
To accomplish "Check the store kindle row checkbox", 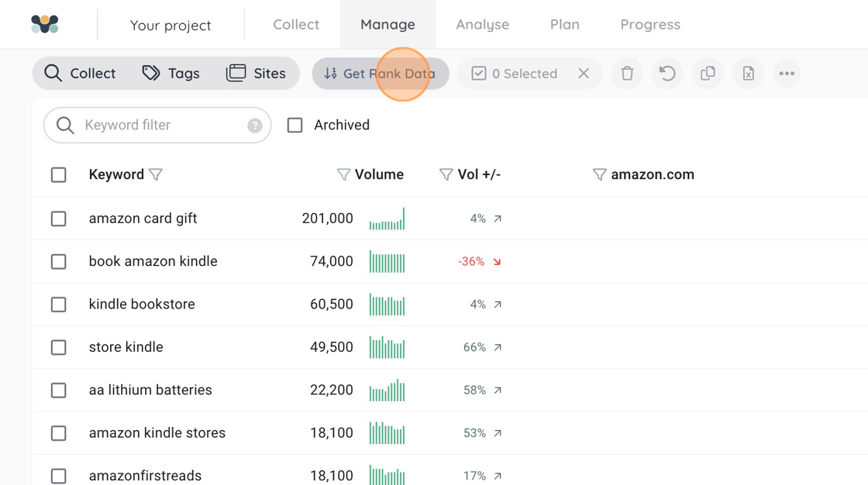I will tap(59, 347).
